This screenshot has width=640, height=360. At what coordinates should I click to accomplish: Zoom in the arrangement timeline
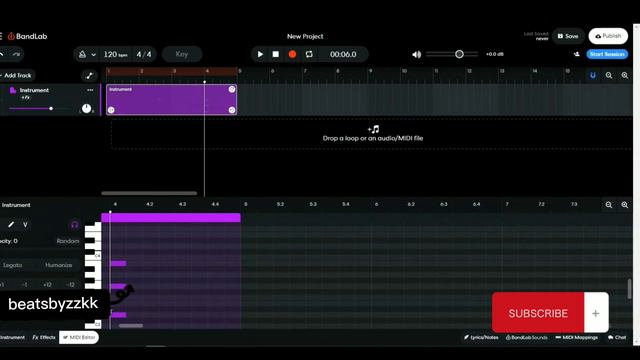(x=624, y=76)
